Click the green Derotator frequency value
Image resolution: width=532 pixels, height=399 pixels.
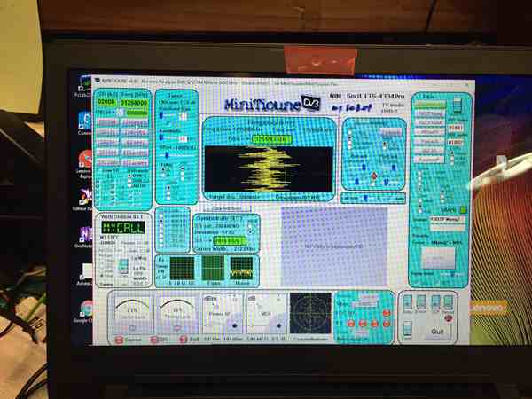coord(271,139)
